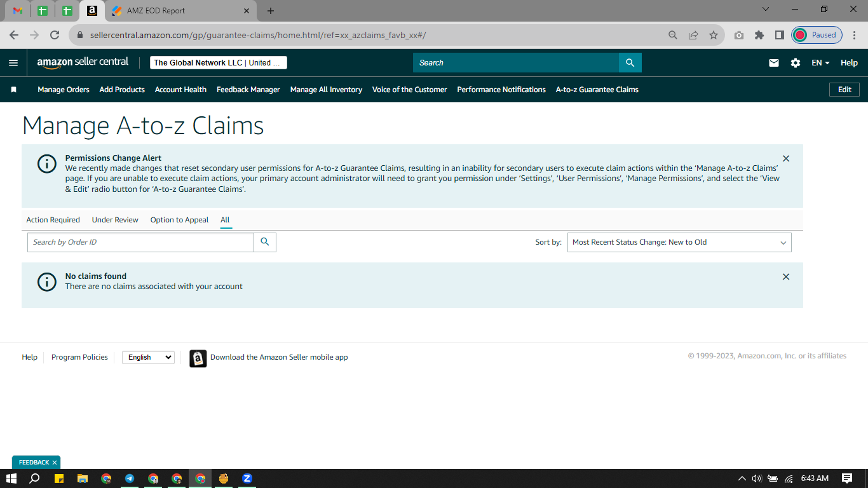The width and height of the screenshot is (868, 488).
Task: Dismiss the No claims found notice
Action: pyautogui.click(x=786, y=276)
